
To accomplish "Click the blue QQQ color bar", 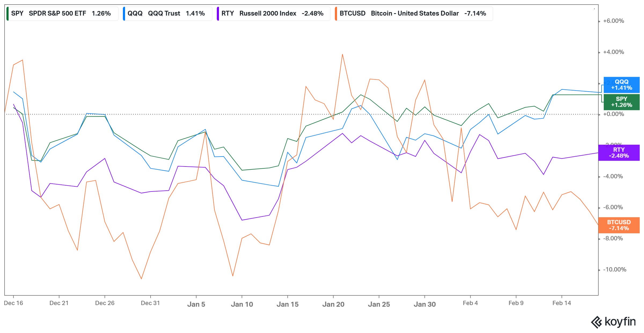I will 124,13.
